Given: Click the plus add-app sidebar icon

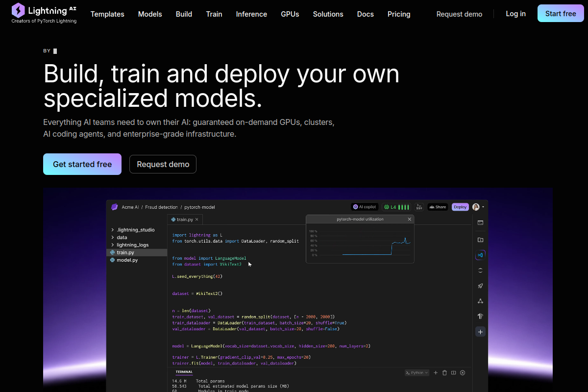Looking at the screenshot, I should pos(480,332).
